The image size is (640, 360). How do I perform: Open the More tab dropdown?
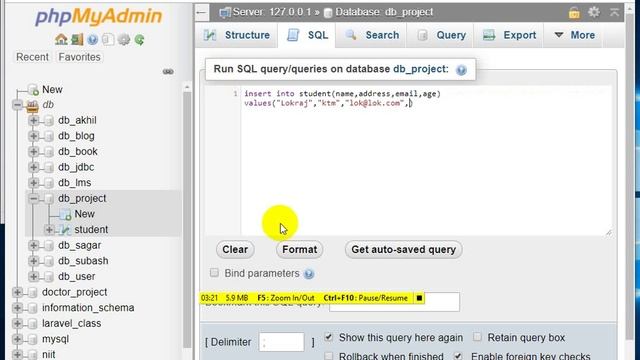pos(574,35)
